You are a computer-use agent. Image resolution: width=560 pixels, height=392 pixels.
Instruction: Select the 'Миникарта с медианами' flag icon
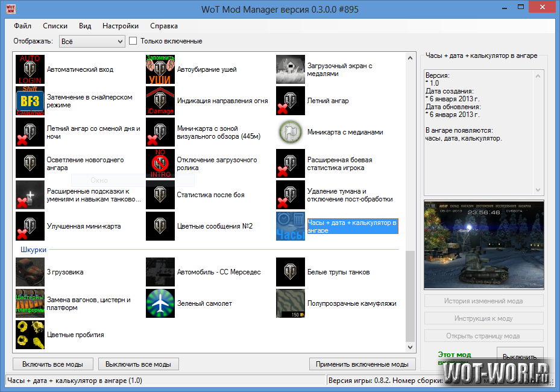(x=291, y=132)
